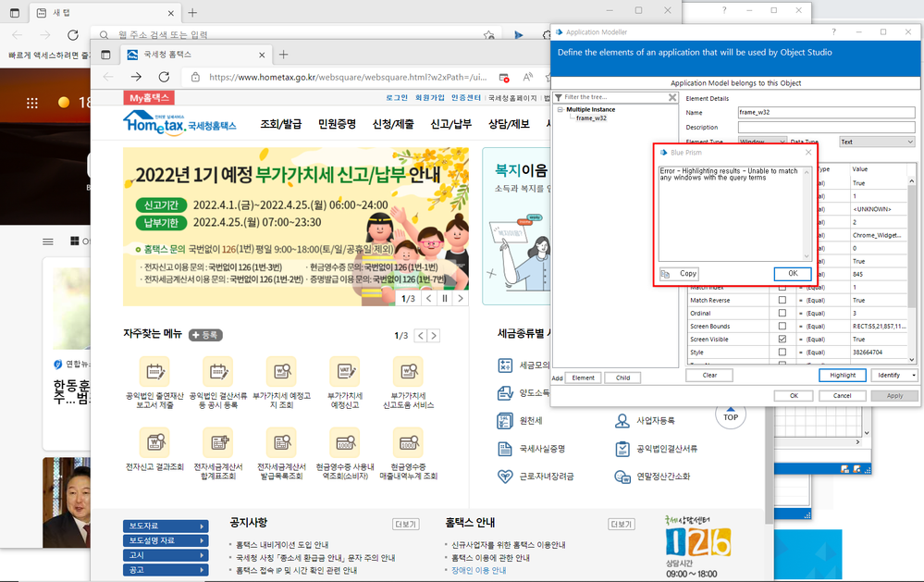The image size is (924, 582).
Task: Select the 국세사실증명 icon
Action: (x=505, y=449)
